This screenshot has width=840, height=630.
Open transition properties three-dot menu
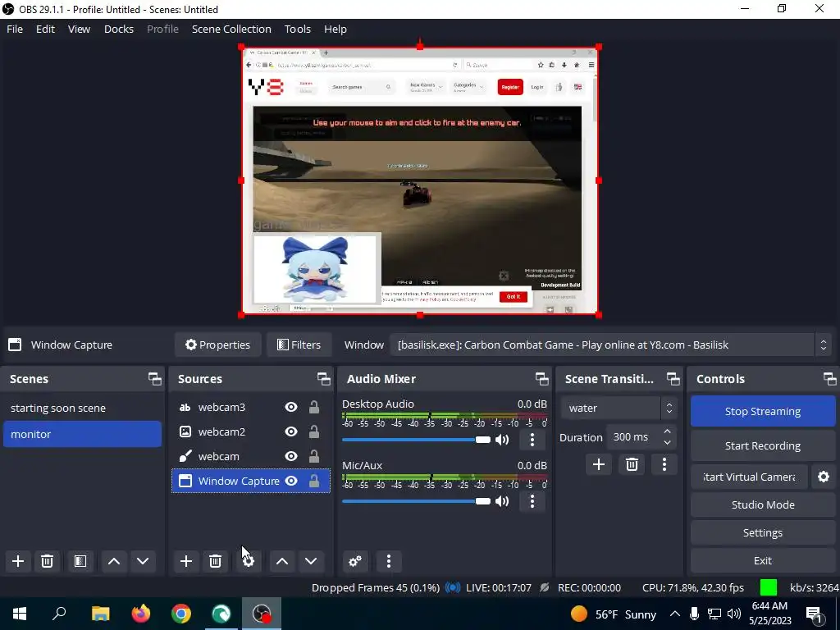(x=664, y=464)
